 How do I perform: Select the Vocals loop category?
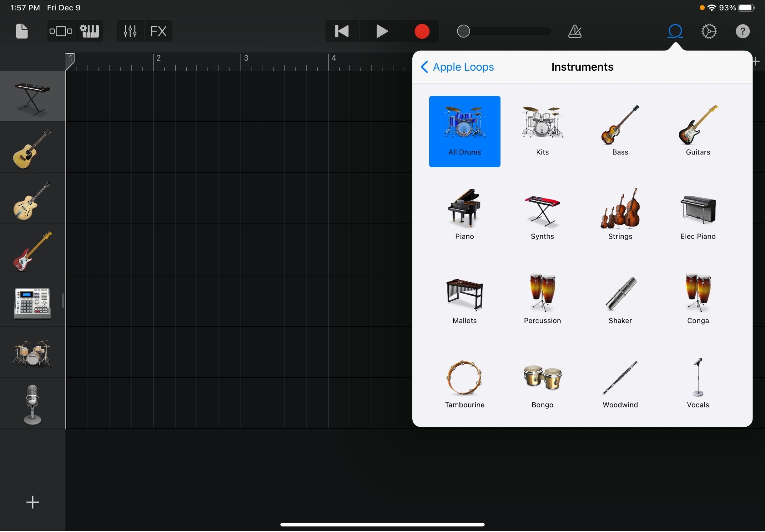(698, 383)
